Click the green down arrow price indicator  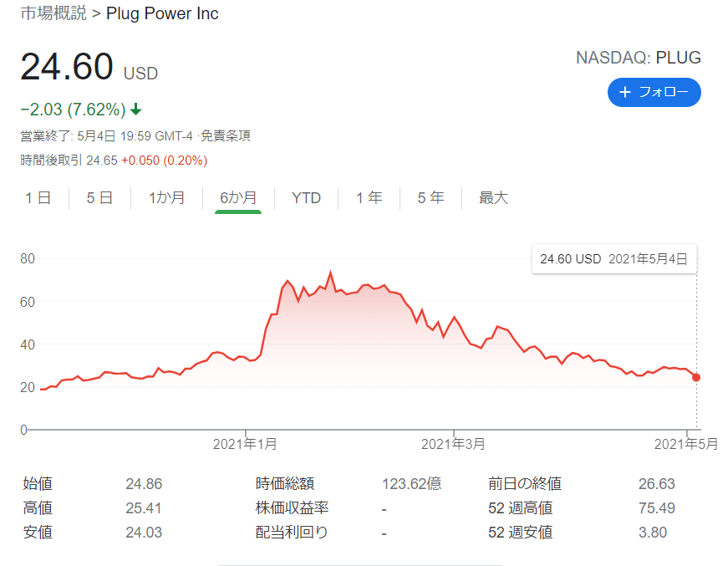click(136, 110)
